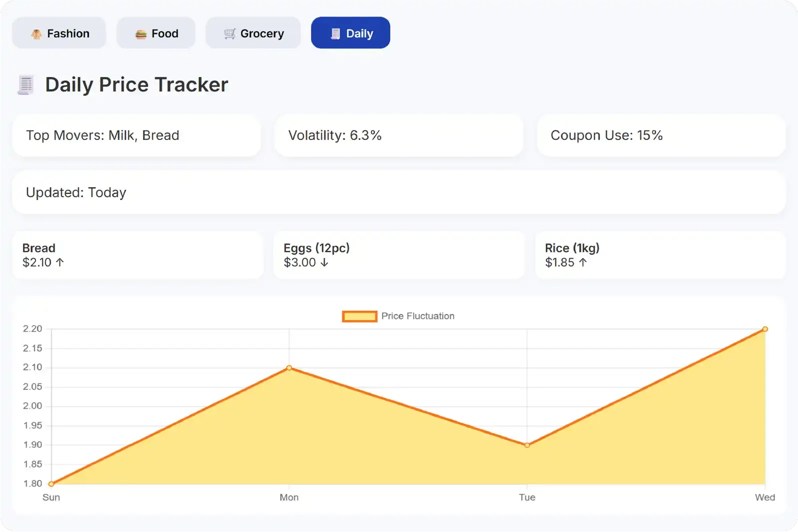This screenshot has height=532, width=798.
Task: Select the Food category button
Action: pyautogui.click(x=156, y=33)
